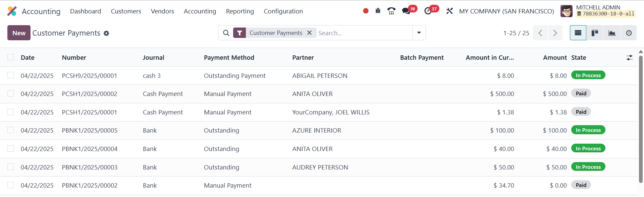The height and width of the screenshot is (197, 644).
Task: Go to next page of records
Action: [555, 33]
